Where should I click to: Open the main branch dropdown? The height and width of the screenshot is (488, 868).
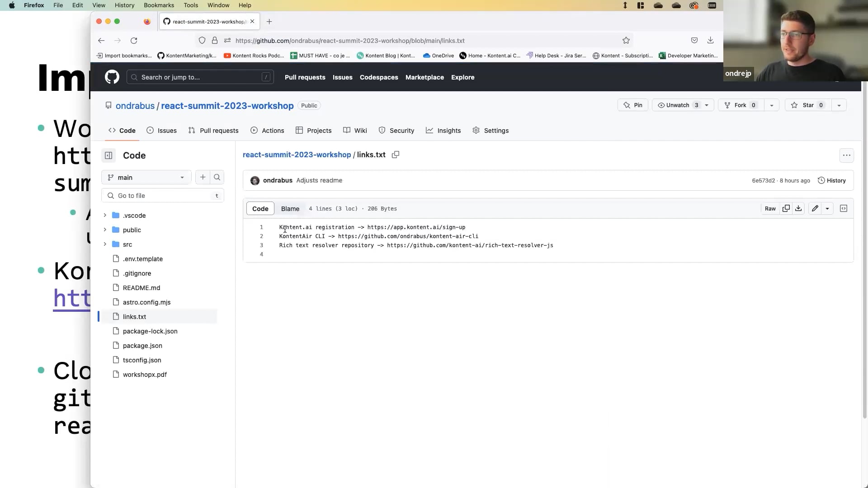pyautogui.click(x=146, y=177)
